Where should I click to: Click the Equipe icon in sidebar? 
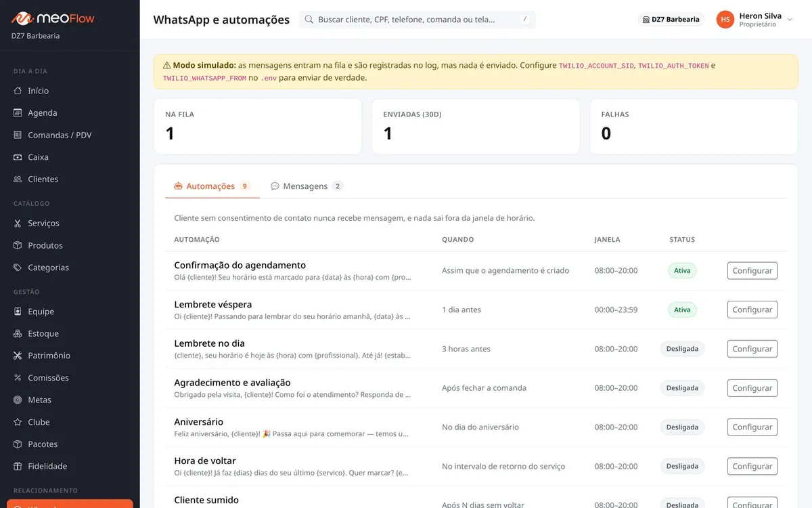tap(18, 312)
